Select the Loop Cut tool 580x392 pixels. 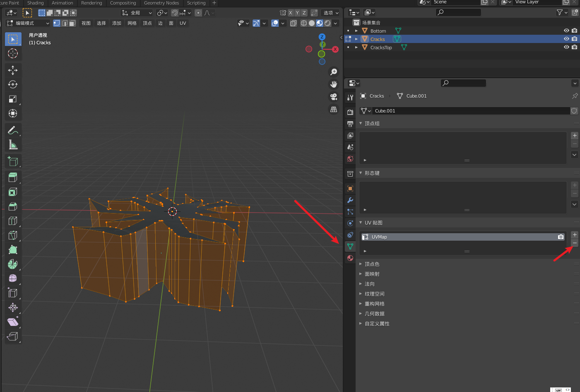13,221
